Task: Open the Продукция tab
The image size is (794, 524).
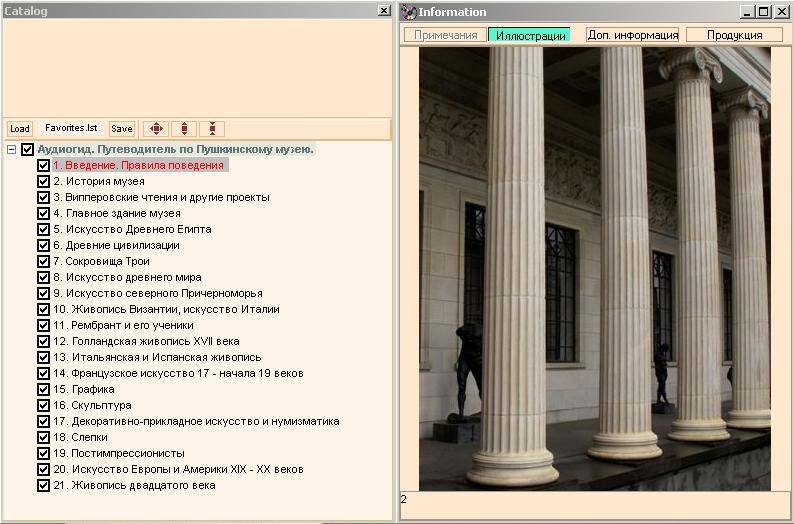Action: click(734, 35)
